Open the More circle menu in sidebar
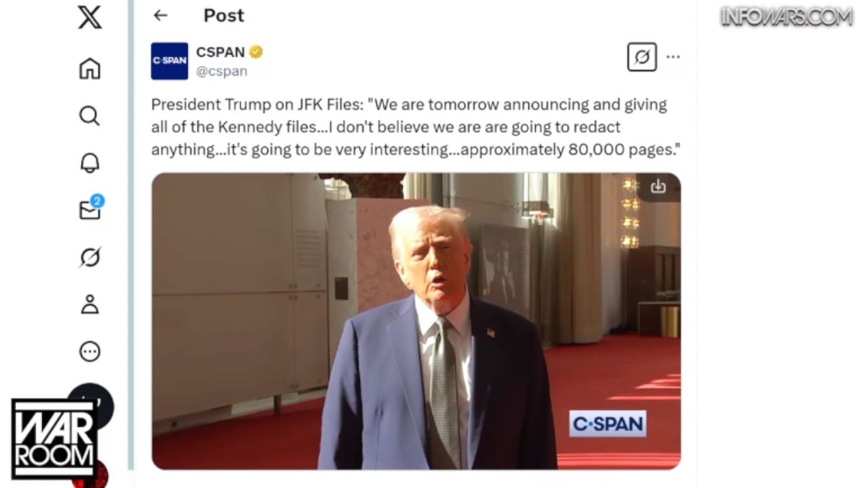The width and height of the screenshot is (868, 488). click(x=90, y=351)
